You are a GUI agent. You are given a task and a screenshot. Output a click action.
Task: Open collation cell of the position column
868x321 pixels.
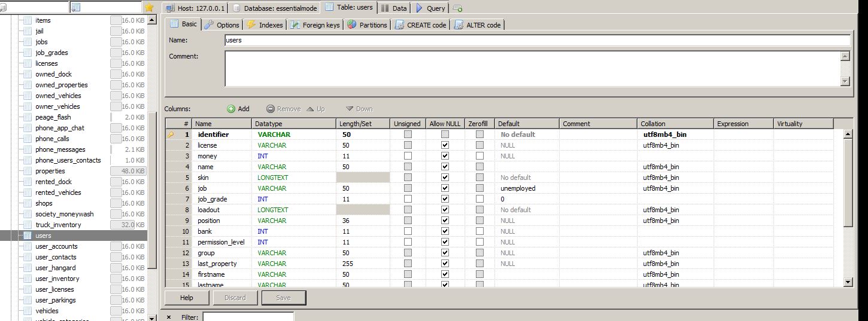pyautogui.click(x=675, y=221)
